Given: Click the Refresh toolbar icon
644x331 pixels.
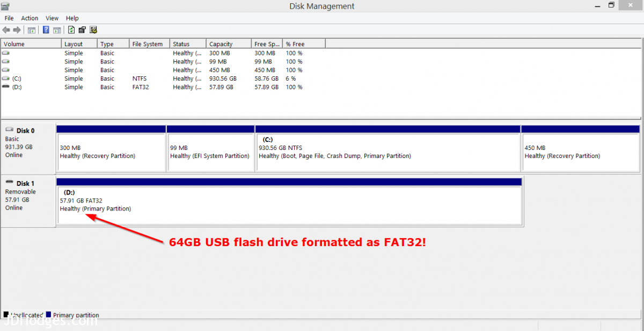Looking at the screenshot, I should pyautogui.click(x=71, y=30).
